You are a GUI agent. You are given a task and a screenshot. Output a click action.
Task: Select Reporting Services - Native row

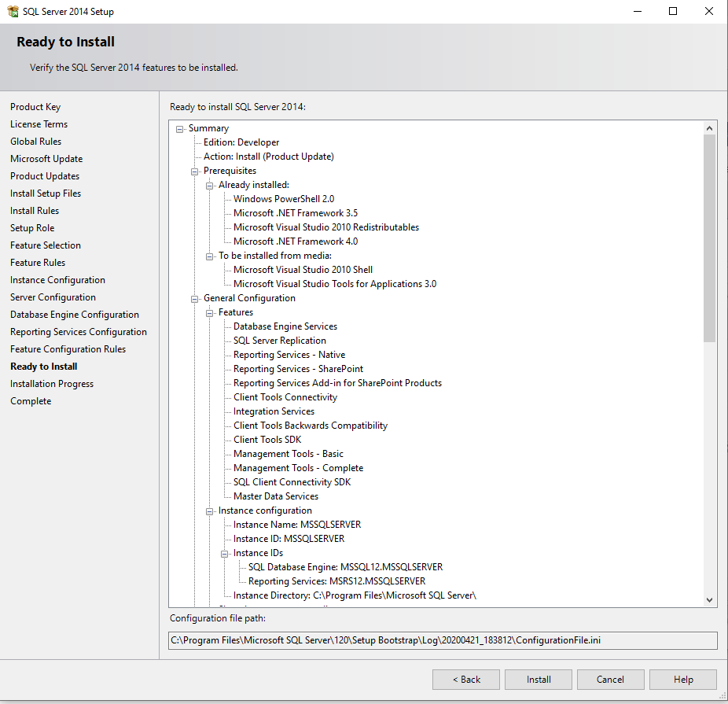289,355
